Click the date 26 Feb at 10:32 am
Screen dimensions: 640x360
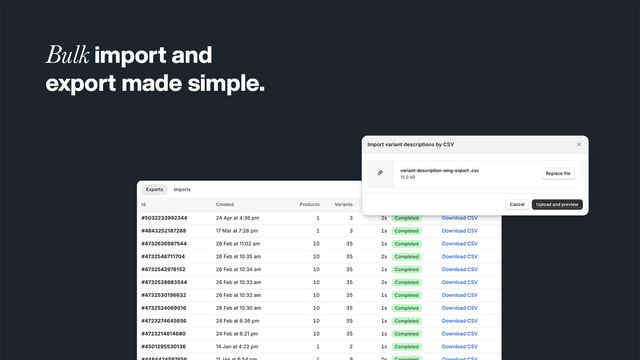238,295
